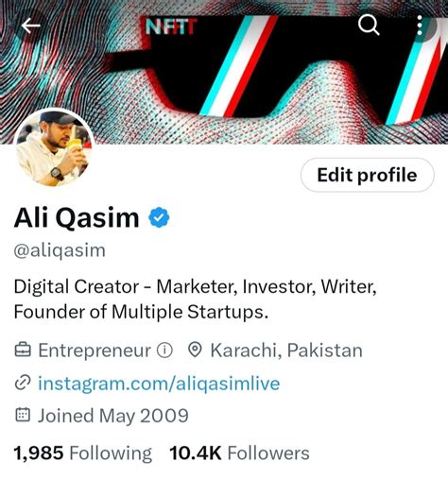448x479 pixels.
Task: Open the three-dot overflow menu
Action: click(x=420, y=26)
